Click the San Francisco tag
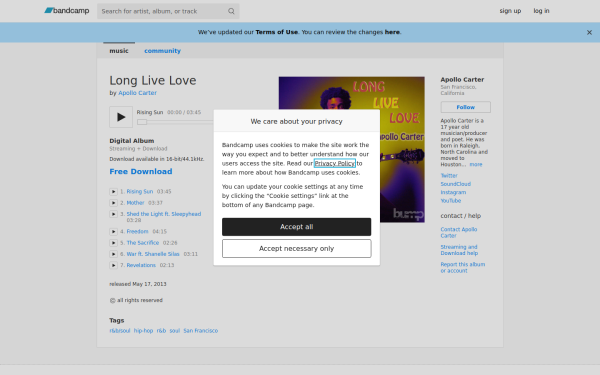This screenshot has height=375, width=600. point(201,331)
